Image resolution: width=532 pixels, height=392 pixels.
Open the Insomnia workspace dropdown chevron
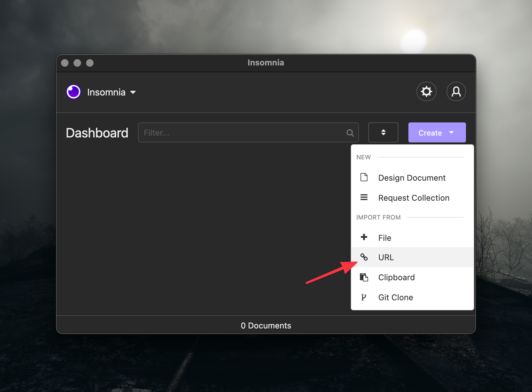click(x=133, y=92)
